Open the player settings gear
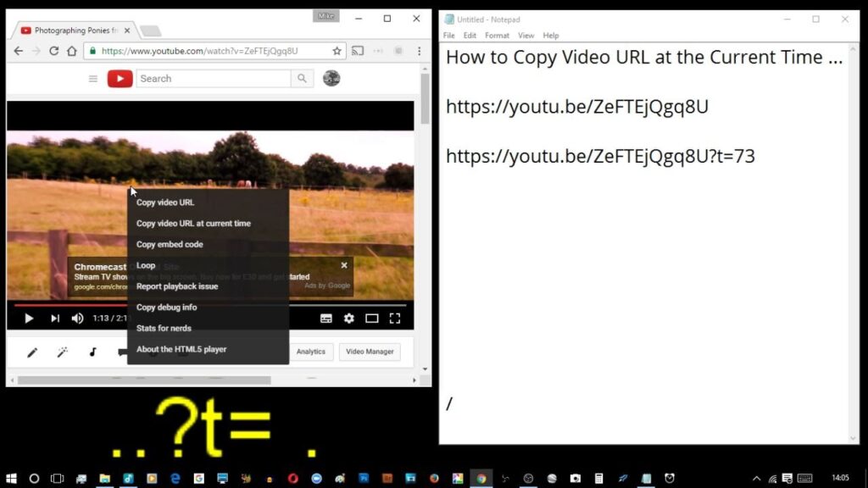Viewport: 868px width, 488px height. pyautogui.click(x=348, y=319)
